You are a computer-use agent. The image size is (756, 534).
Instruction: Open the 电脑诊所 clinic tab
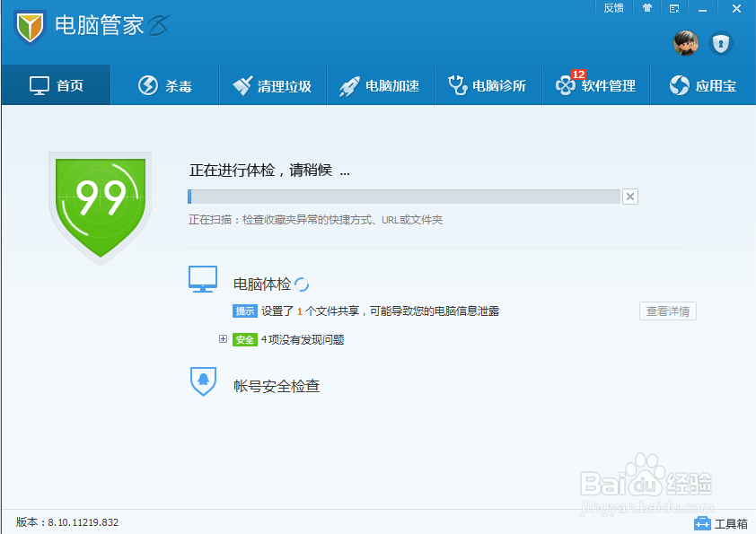pos(488,85)
